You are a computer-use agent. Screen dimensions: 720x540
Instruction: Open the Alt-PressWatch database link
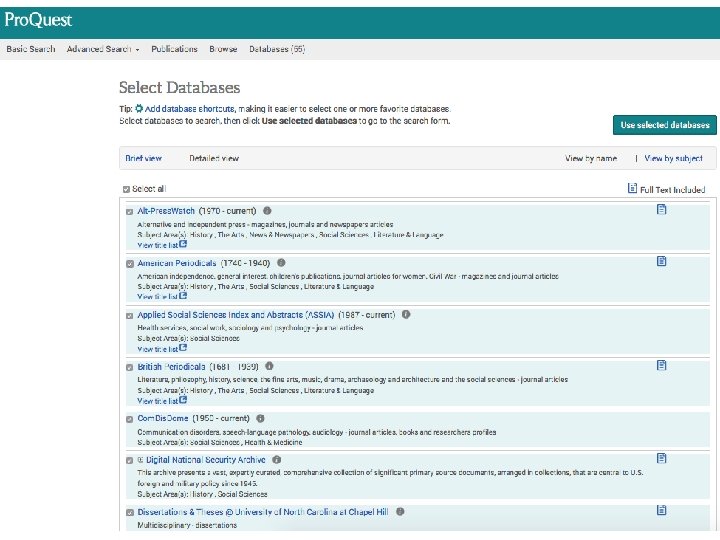coord(166,211)
